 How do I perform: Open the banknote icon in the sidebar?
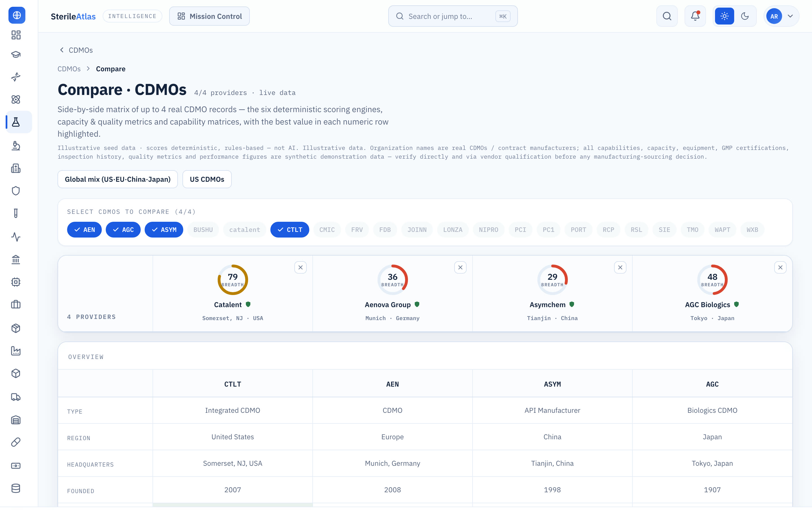pyautogui.click(x=16, y=466)
